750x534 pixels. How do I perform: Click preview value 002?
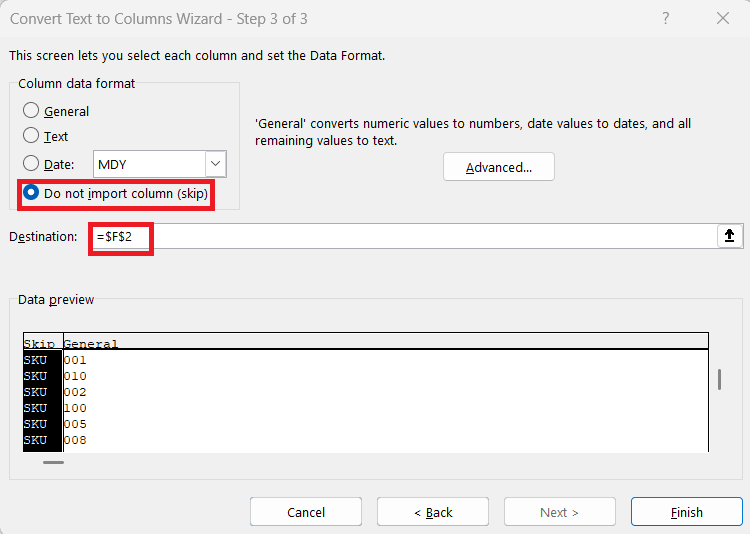click(x=75, y=392)
